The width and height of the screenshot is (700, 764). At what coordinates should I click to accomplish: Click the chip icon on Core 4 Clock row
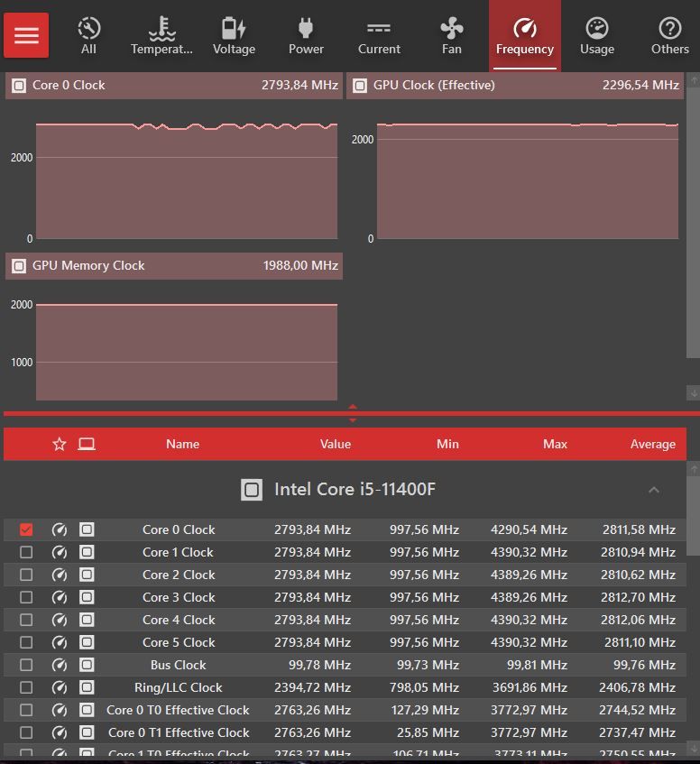[87, 620]
